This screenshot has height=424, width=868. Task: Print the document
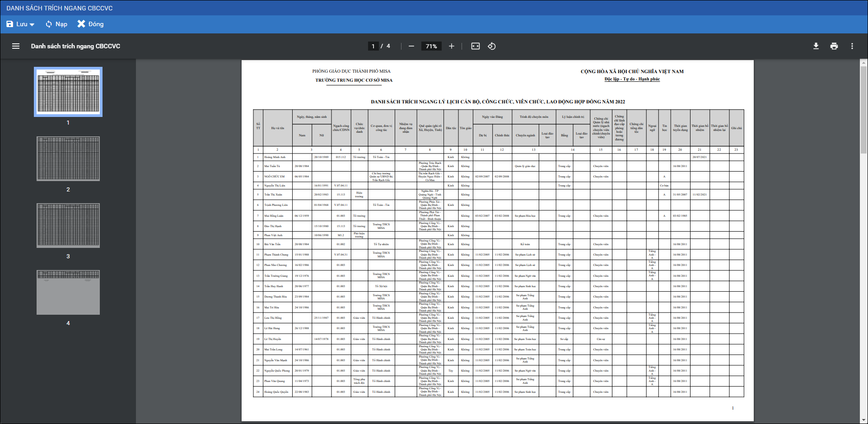coord(834,46)
